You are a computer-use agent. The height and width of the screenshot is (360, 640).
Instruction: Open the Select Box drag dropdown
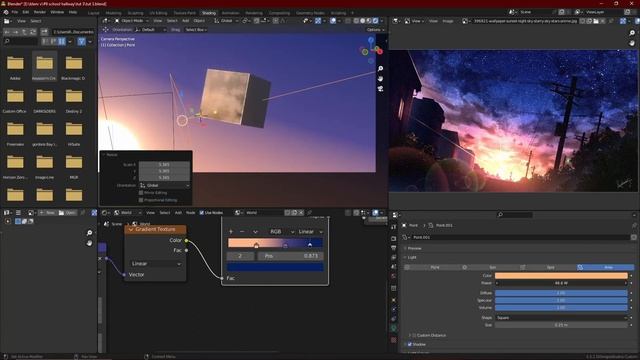[x=196, y=30]
